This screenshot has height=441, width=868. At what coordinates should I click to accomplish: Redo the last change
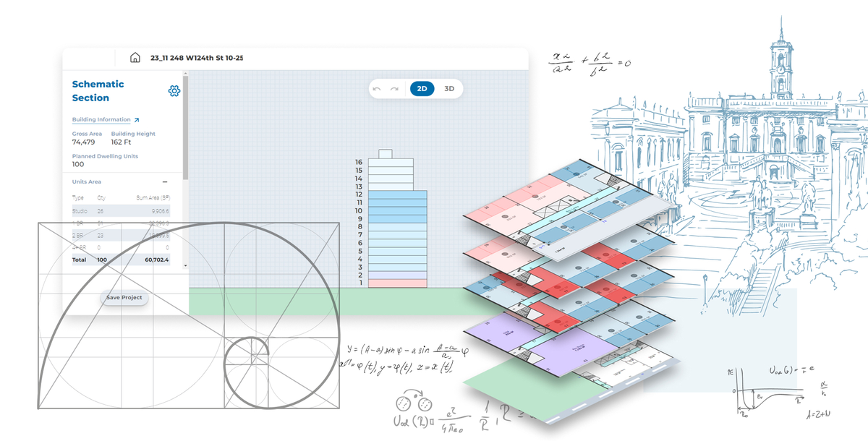click(x=394, y=89)
